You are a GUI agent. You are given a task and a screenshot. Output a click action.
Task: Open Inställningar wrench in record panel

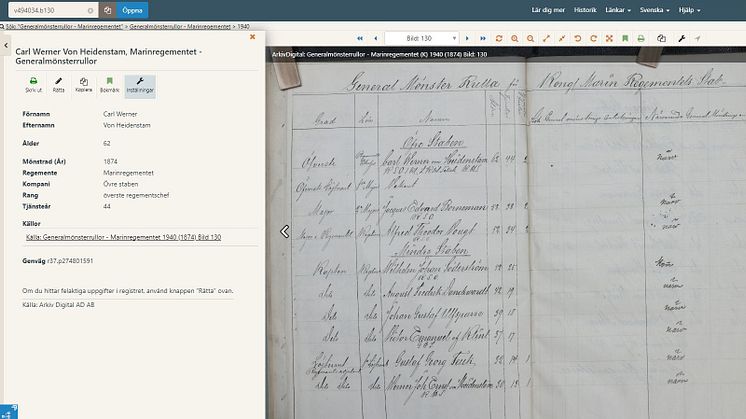pos(140,84)
